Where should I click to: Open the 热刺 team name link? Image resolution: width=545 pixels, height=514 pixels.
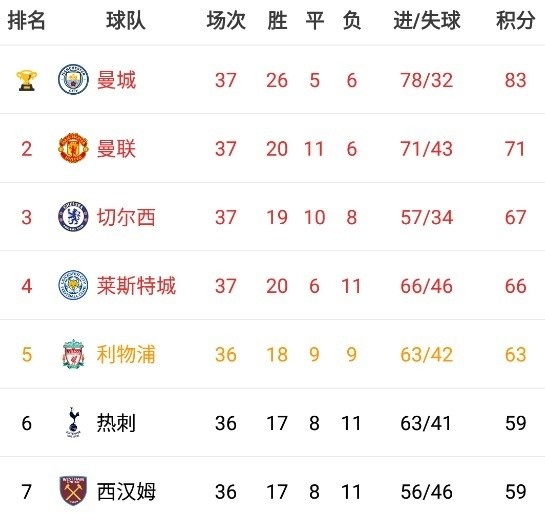click(116, 423)
